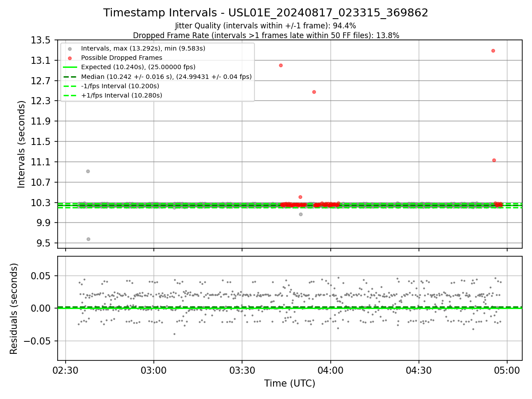
Task: Click the 04:30 time tick label
Action: point(419,369)
